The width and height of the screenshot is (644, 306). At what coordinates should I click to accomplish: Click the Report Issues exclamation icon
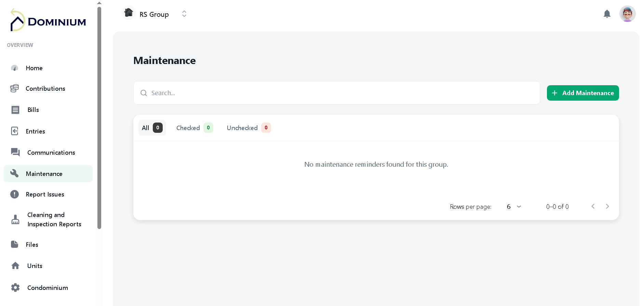click(14, 194)
